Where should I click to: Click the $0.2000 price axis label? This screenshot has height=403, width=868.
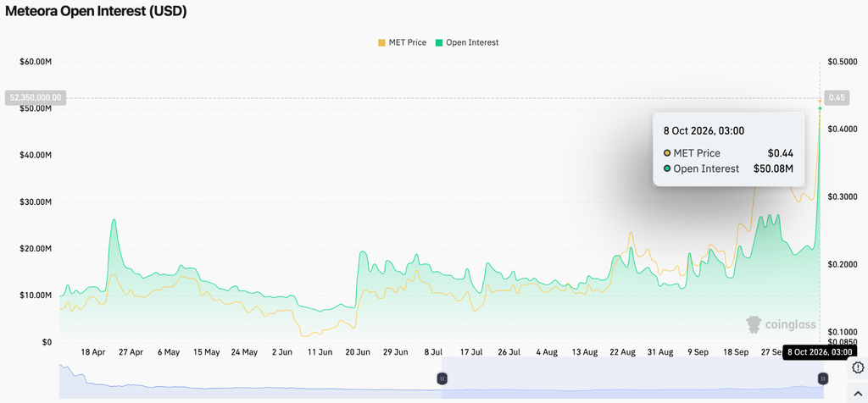(842, 265)
